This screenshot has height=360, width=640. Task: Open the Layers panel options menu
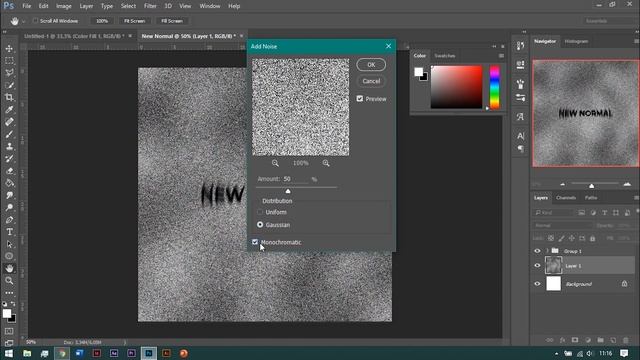tap(636, 198)
